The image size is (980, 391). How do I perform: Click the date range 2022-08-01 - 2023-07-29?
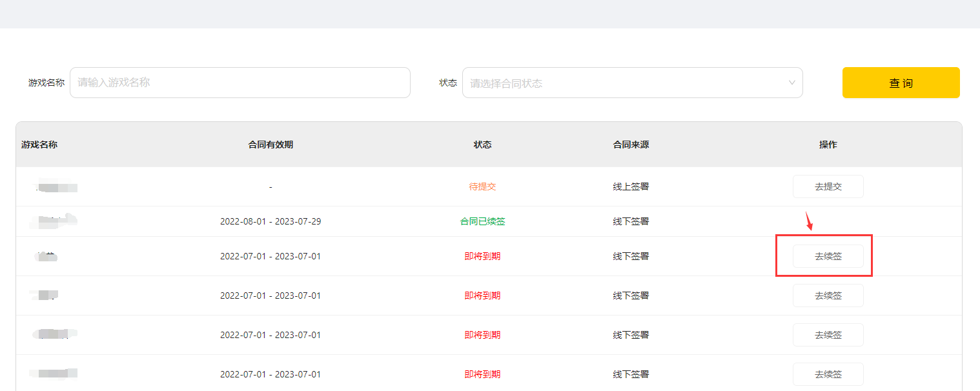pos(271,221)
